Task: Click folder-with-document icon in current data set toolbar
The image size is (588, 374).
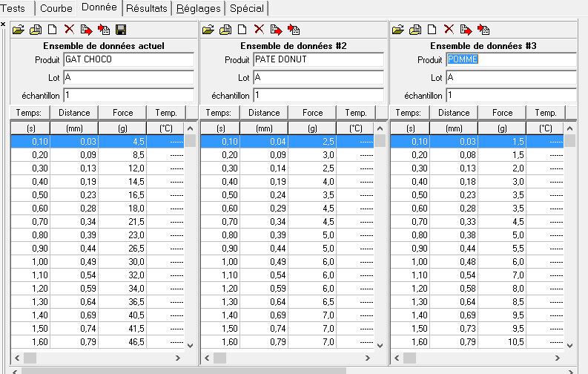Action: coord(36,30)
